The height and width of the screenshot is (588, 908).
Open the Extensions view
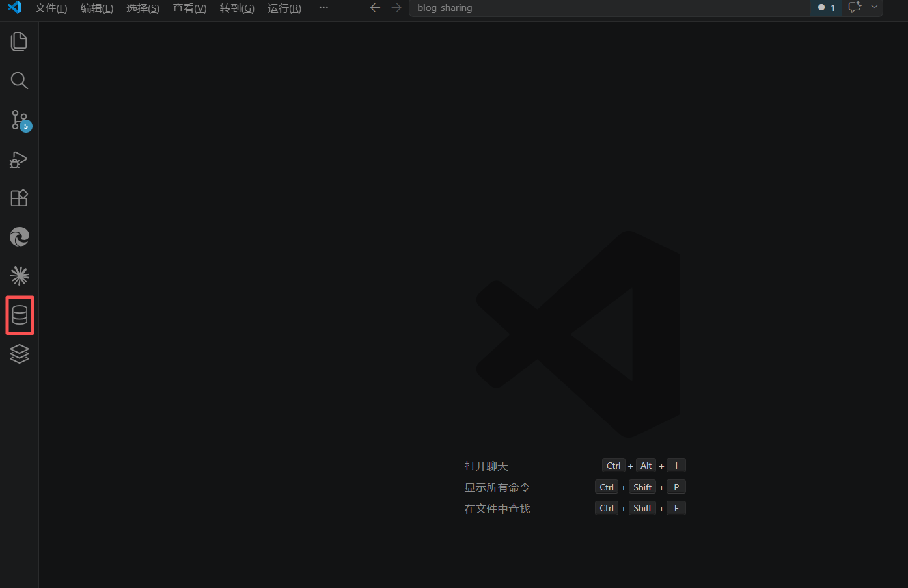20,198
